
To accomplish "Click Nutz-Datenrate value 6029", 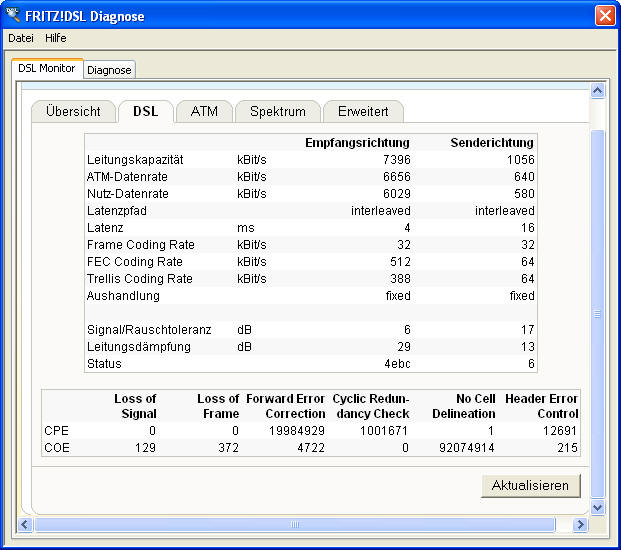I will pyautogui.click(x=396, y=194).
